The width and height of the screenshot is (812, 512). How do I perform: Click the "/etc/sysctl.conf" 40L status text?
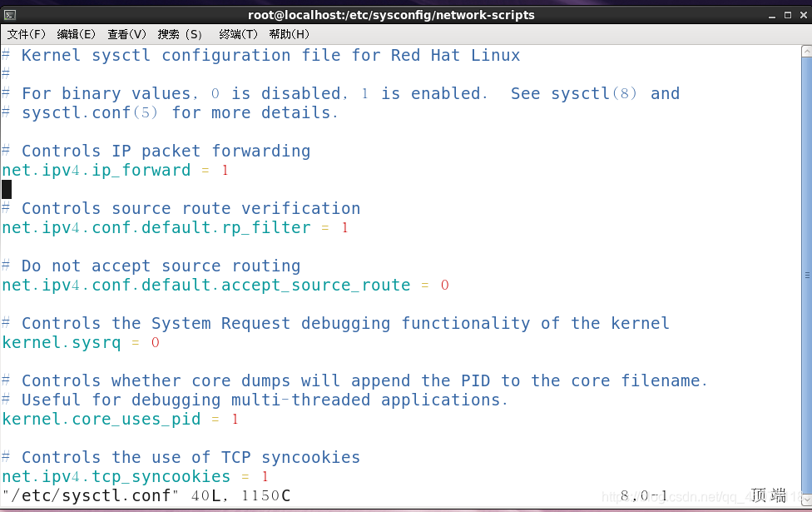[x=146, y=496]
